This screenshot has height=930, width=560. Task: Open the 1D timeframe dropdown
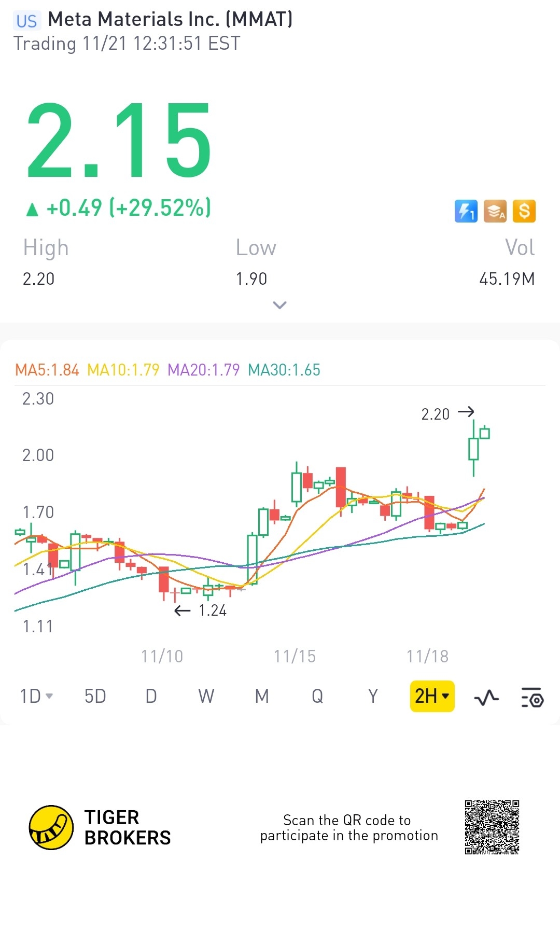coord(36,696)
